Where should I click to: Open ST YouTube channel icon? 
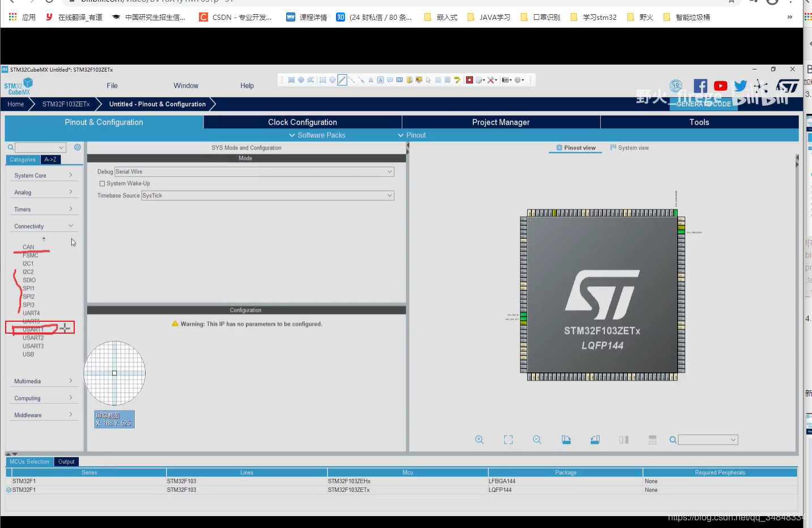[720, 86]
